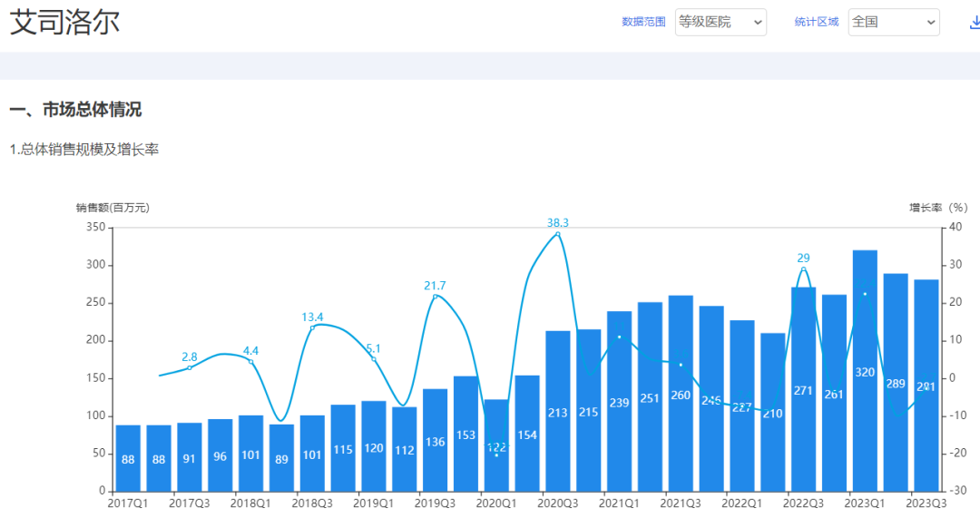Click the 2018Q2 bar showing 89
980x518 pixels.
[281, 458]
